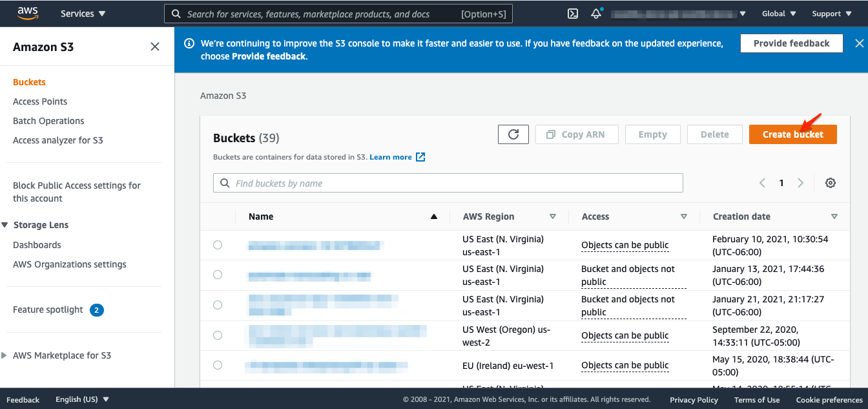The width and height of the screenshot is (868, 409).
Task: Select the bucket created January 13, 2021
Action: pyautogui.click(x=218, y=275)
